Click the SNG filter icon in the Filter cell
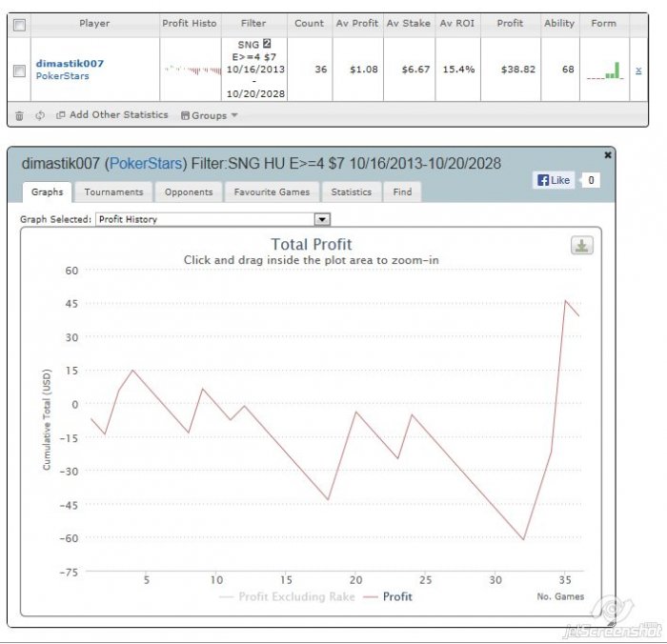Viewport: 667px width, 644px height. pyautogui.click(x=267, y=44)
